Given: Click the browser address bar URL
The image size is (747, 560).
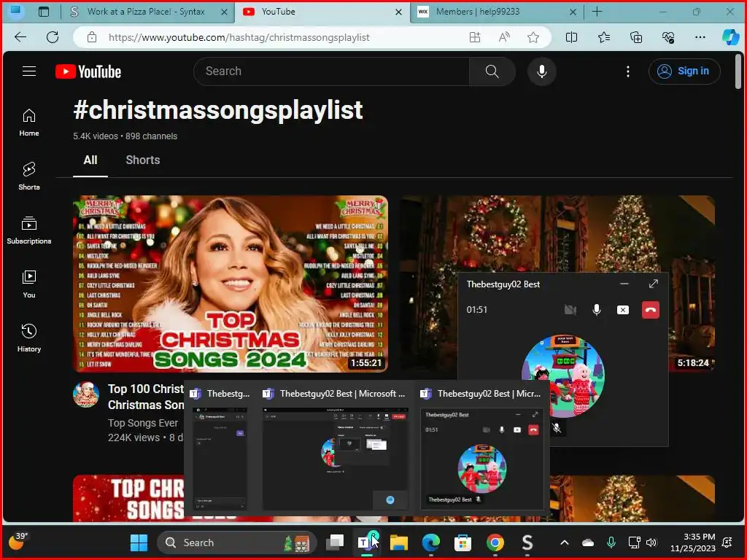Looking at the screenshot, I should click(239, 37).
